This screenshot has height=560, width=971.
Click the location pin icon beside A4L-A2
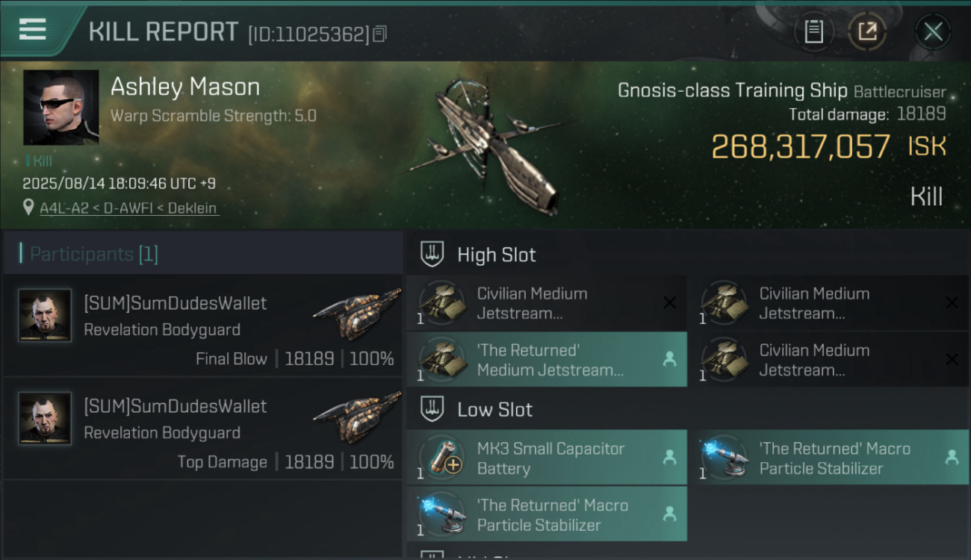(28, 207)
